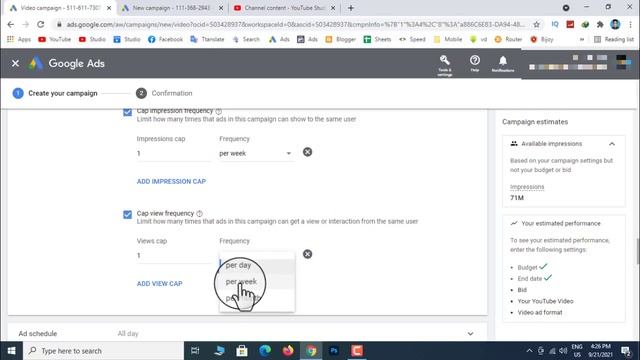The image size is (640, 360).
Task: Open the Speed bookmark
Action: point(412,39)
